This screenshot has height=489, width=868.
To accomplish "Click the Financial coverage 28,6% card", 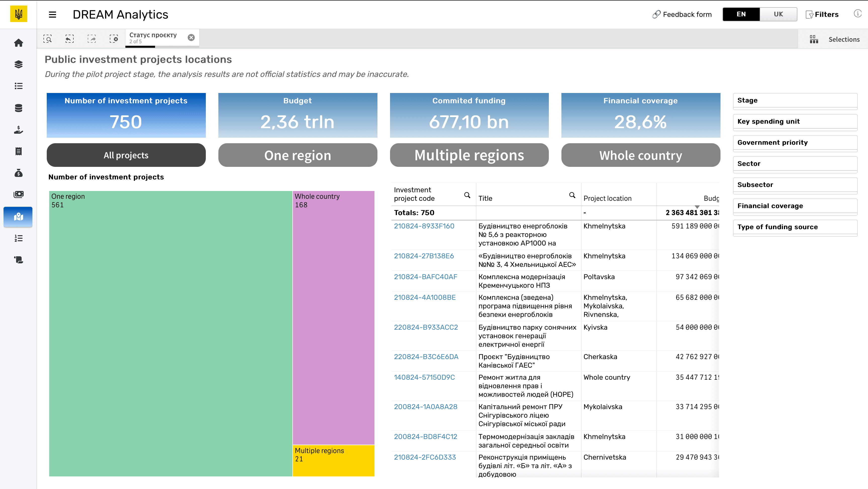I will tap(641, 115).
